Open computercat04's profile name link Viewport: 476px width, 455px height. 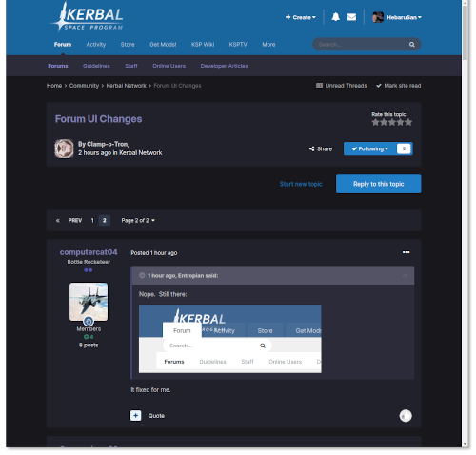click(89, 252)
